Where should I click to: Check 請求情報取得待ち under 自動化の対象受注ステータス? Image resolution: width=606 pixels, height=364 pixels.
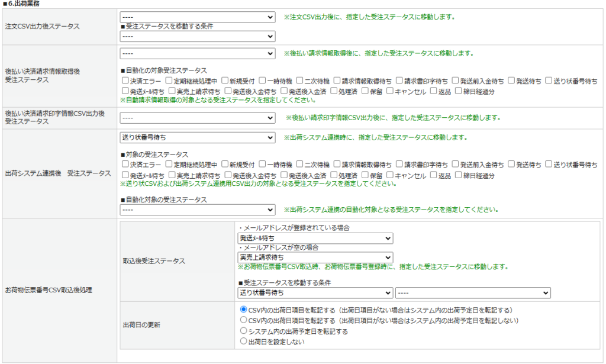(337, 80)
